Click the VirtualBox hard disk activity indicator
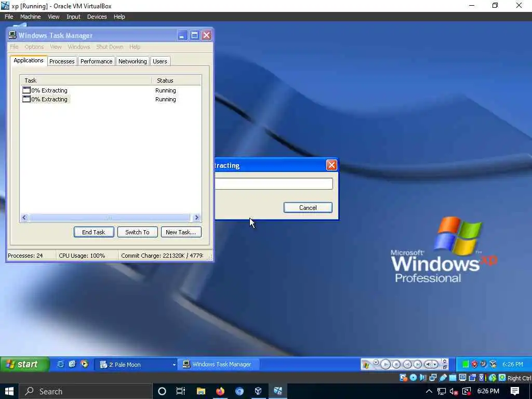 pos(403,378)
